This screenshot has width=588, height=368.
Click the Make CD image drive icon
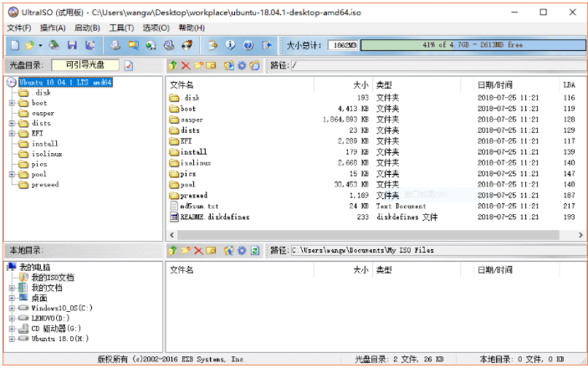click(115, 45)
